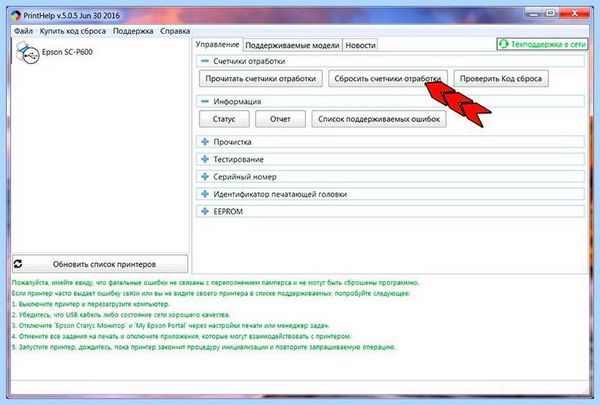
Task: Select the Epson SC-P600 printer USB icon
Action: click(x=28, y=52)
